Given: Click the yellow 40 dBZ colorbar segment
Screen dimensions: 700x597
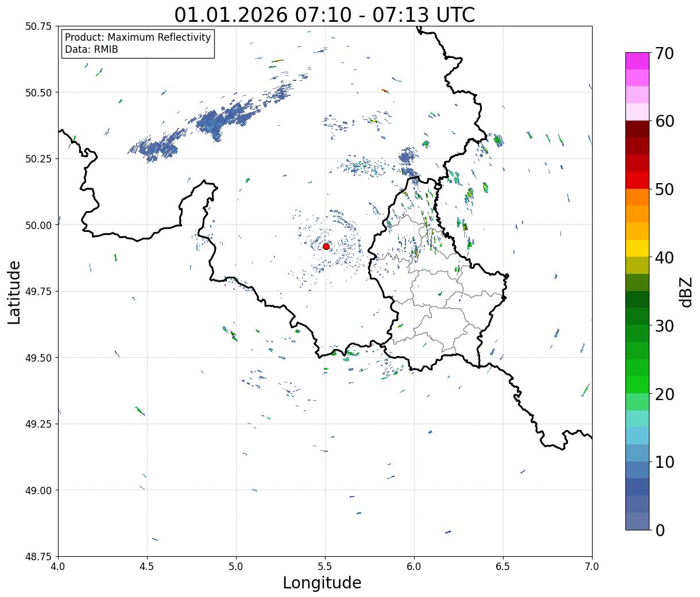Looking at the screenshot, I should 637,248.
